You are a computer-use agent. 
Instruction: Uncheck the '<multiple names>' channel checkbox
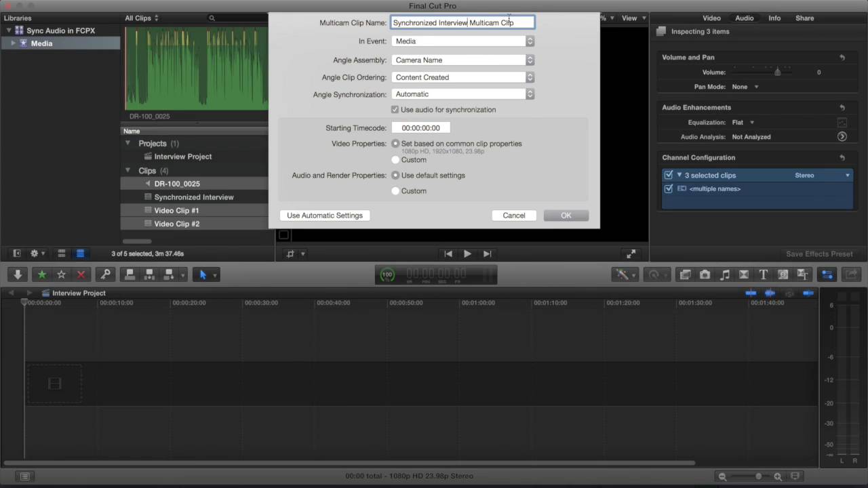tap(669, 188)
